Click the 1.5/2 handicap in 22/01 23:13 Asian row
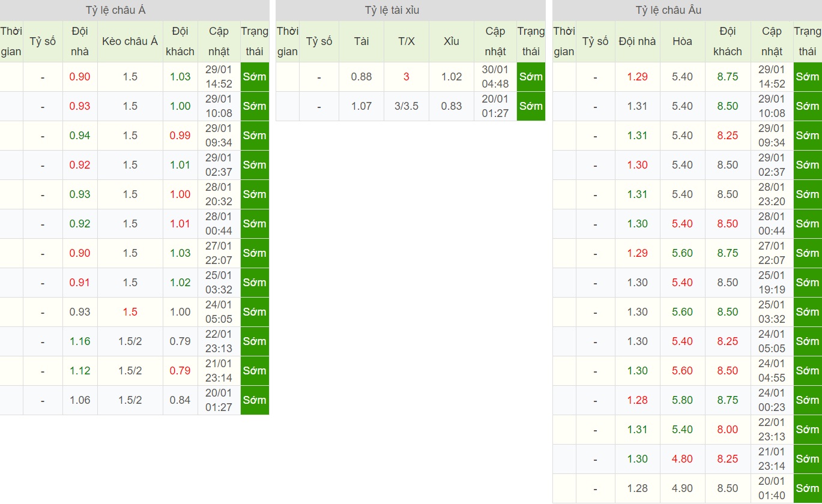 tap(130, 341)
